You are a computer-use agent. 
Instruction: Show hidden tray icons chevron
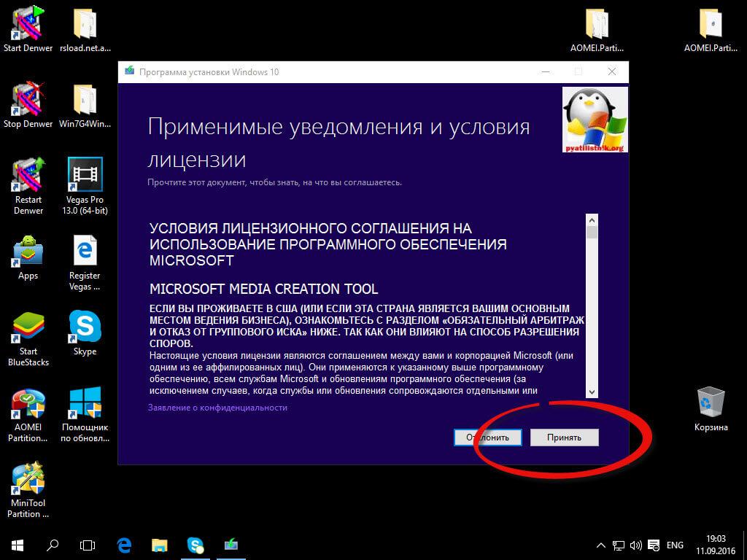point(601,545)
